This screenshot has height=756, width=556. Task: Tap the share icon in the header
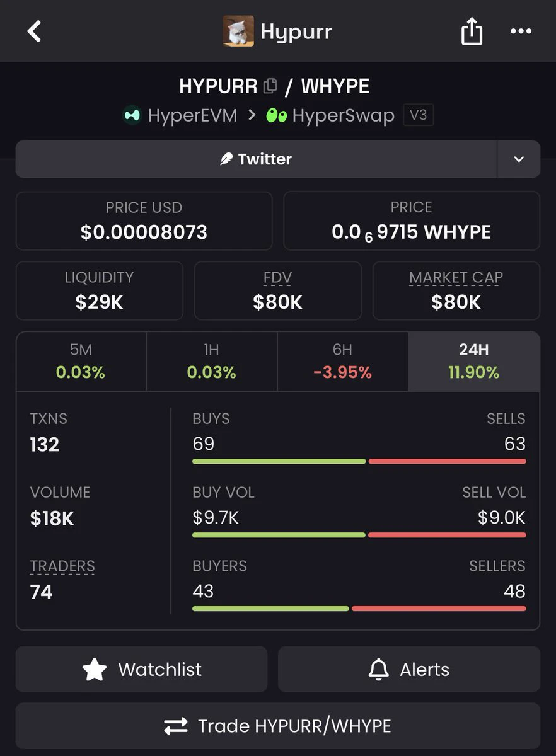[472, 31]
